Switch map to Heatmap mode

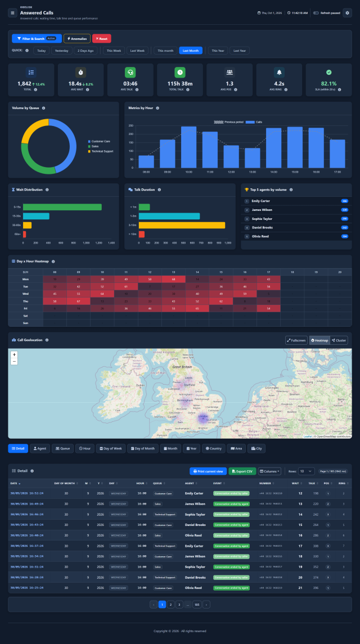[x=319, y=340]
